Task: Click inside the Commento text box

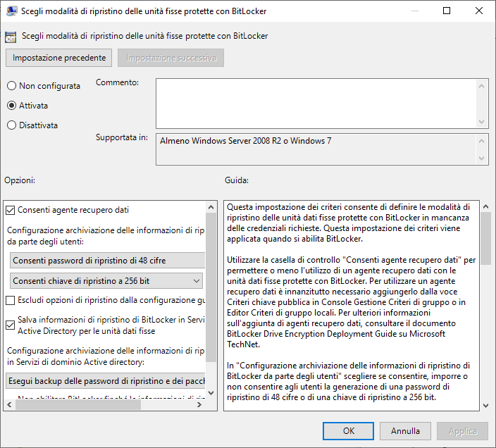Action: pos(316,104)
